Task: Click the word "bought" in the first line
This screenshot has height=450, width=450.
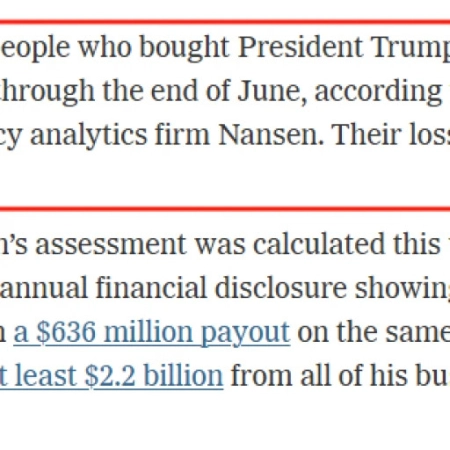Action: pyautogui.click(x=184, y=49)
